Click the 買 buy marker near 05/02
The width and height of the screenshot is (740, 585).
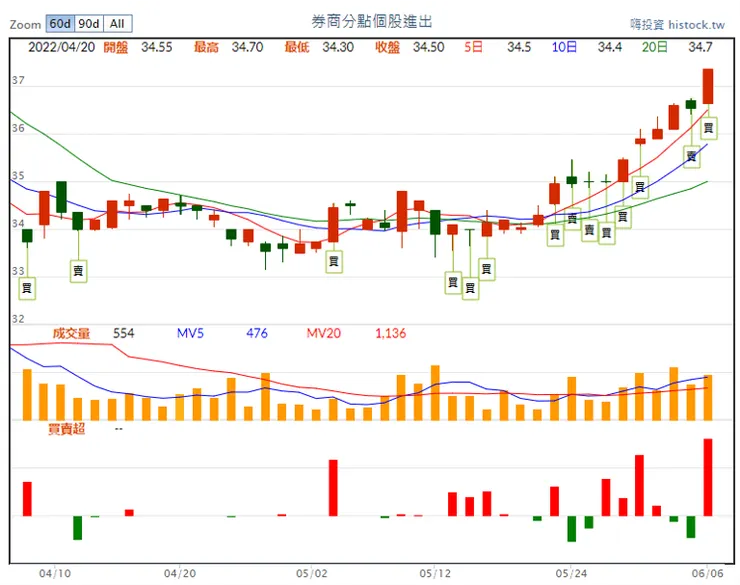click(x=334, y=261)
